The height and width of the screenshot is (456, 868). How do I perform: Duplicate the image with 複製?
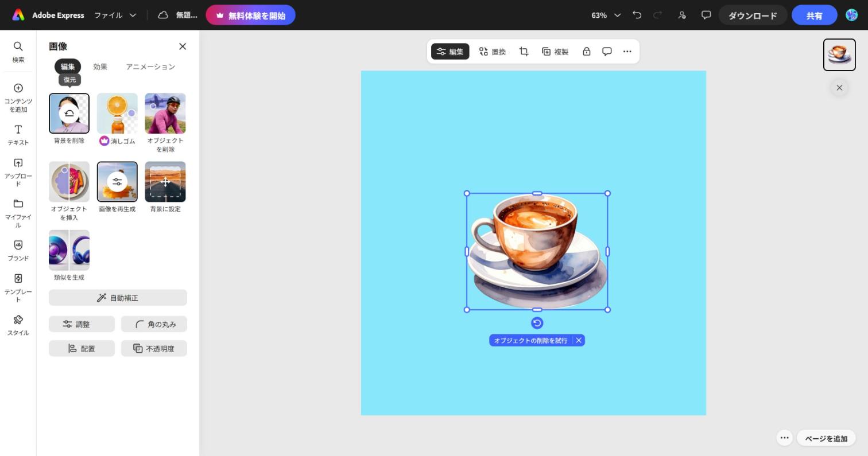555,52
